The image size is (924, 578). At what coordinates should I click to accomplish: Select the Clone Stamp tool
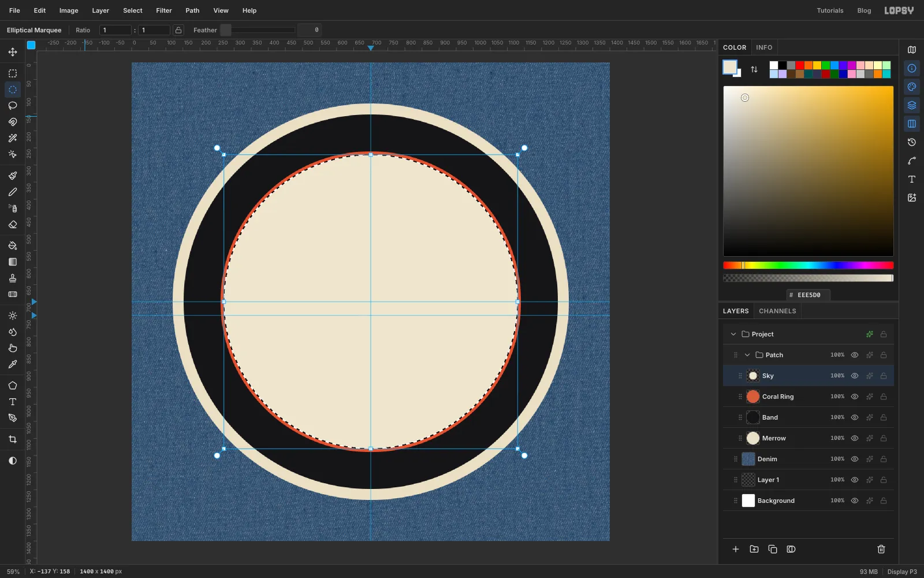click(13, 278)
